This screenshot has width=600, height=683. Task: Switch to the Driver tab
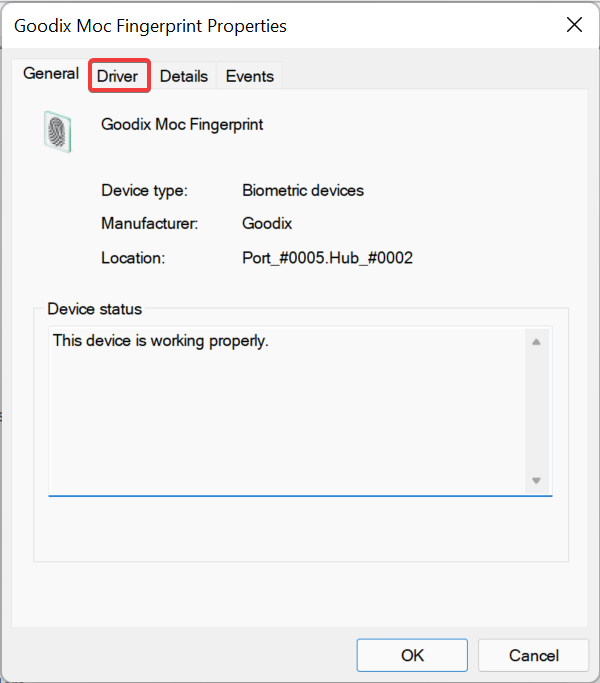[x=119, y=76]
